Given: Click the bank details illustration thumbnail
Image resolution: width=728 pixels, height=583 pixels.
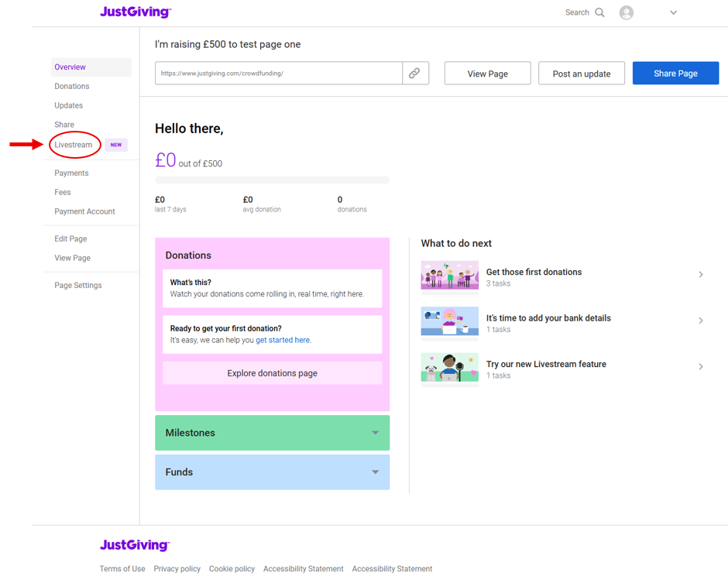Looking at the screenshot, I should [x=449, y=322].
